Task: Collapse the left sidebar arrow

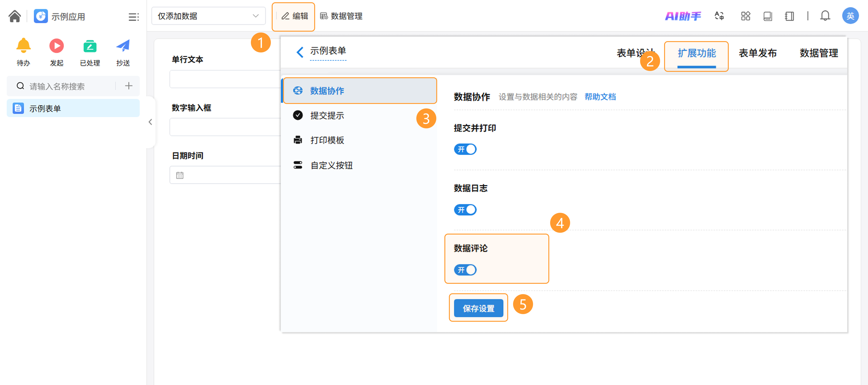Action: [150, 122]
